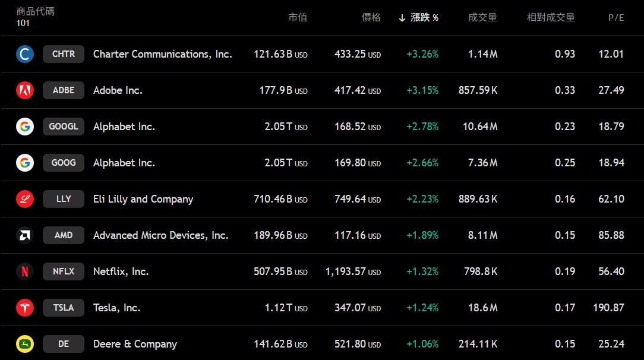Click the 商品代碼 column header
Image resolution: width=644 pixels, height=360 pixels.
click(36, 12)
